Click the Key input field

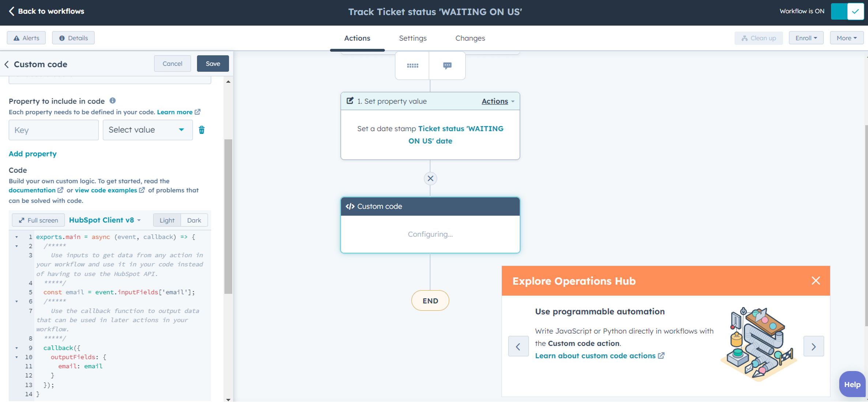coord(54,130)
